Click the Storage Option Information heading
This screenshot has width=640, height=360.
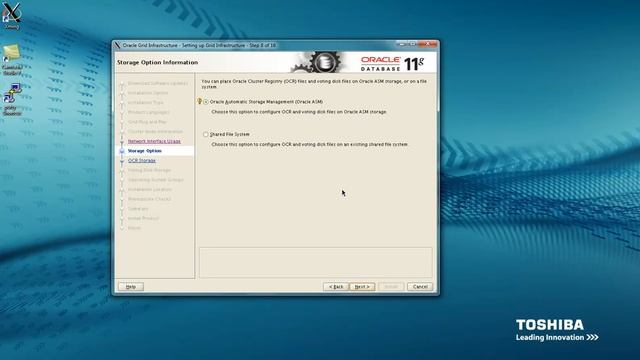(158, 62)
